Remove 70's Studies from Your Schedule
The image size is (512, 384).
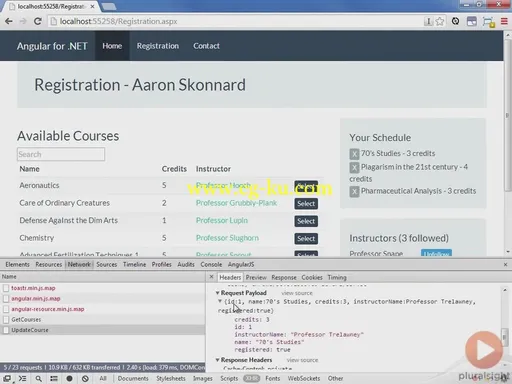pyautogui.click(x=354, y=154)
